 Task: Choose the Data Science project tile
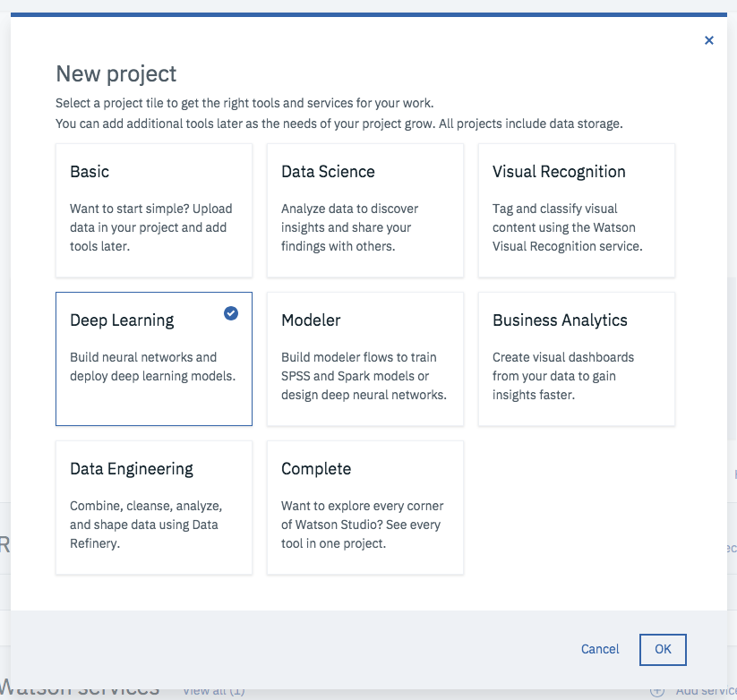point(365,210)
